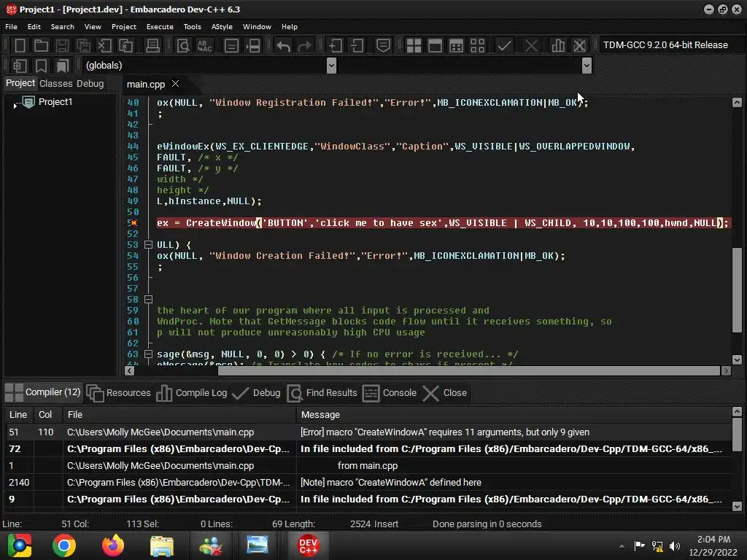
Task: Open the Console bottom tab
Action: pos(390,393)
